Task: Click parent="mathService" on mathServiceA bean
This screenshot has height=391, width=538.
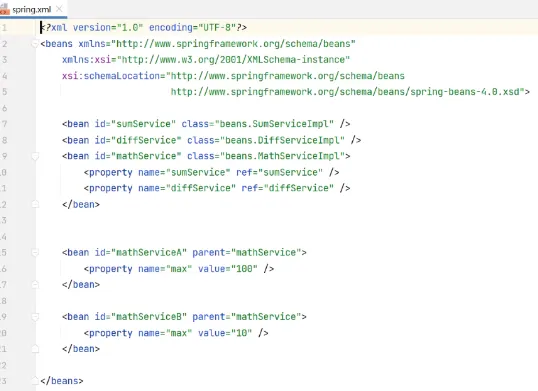Action: tap(247, 253)
